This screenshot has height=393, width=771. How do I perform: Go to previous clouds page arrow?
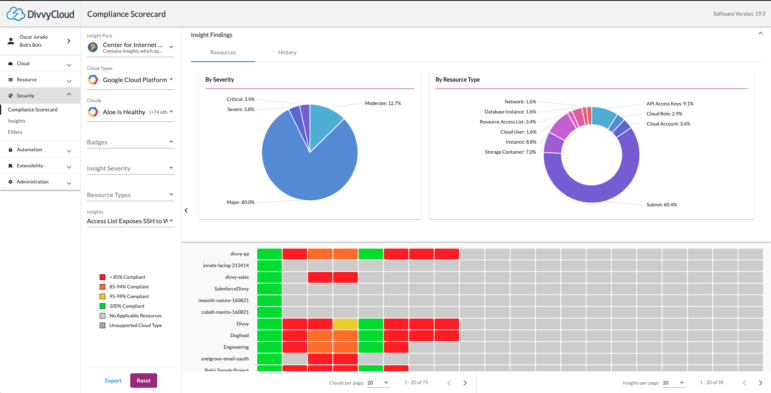point(449,383)
